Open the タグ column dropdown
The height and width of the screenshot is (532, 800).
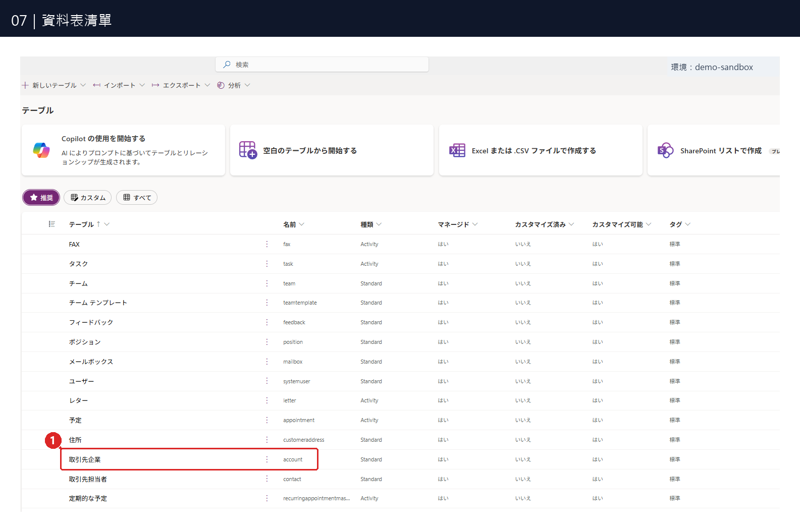point(688,224)
